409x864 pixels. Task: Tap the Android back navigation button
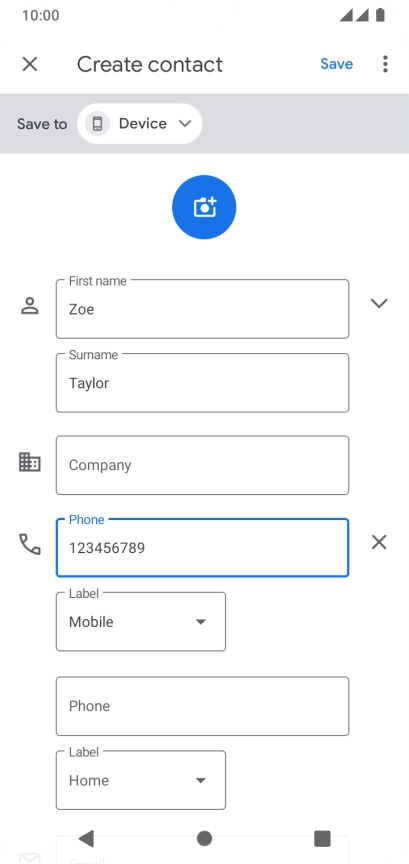[86, 839]
